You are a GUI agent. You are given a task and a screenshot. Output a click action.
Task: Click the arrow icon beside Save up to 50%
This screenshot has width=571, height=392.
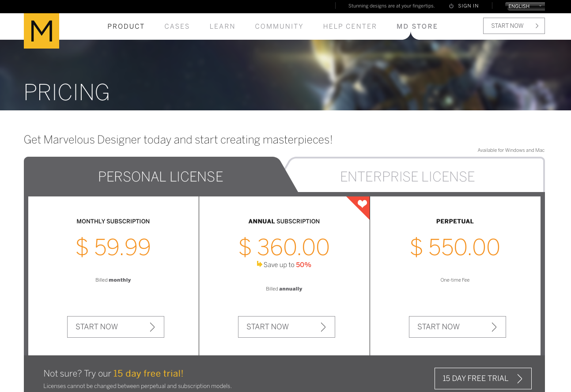tap(260, 264)
